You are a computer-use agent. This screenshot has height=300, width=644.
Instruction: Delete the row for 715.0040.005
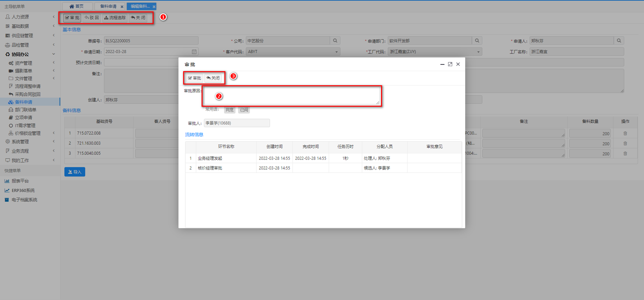625,154
